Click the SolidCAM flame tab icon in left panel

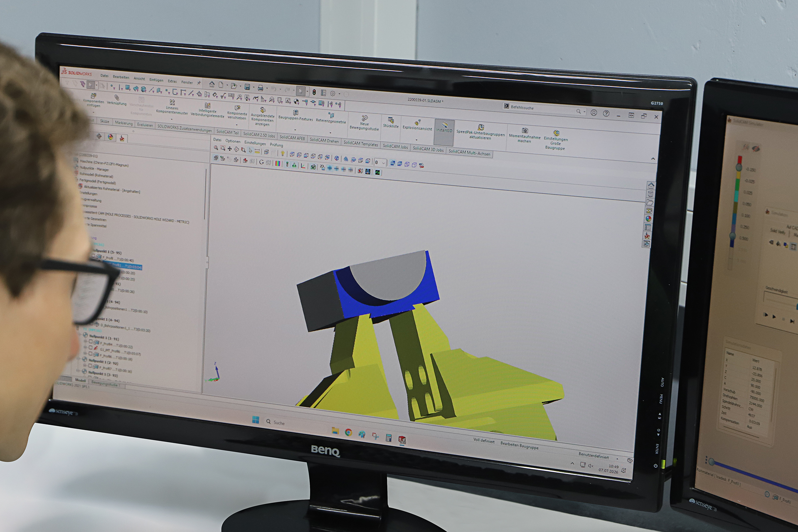click(122, 138)
